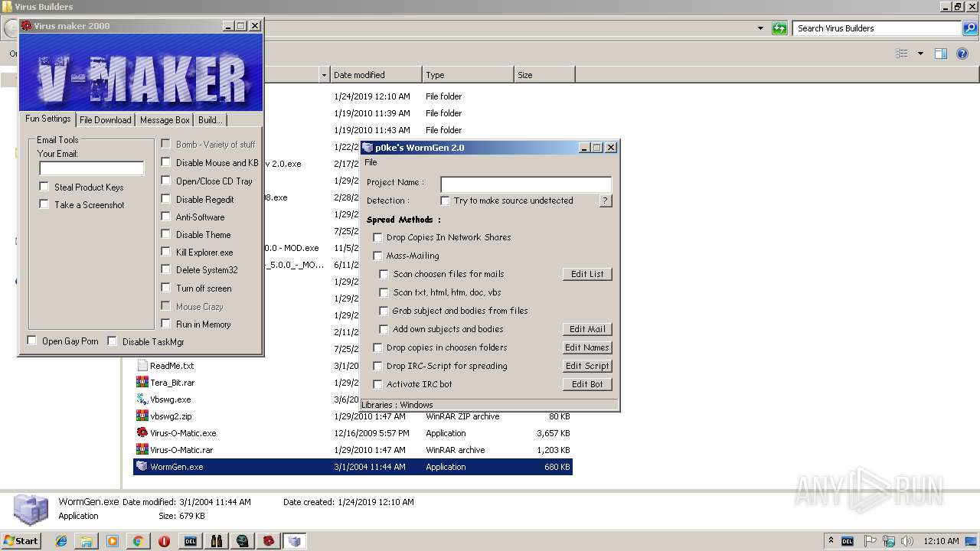Click the green refresh button in Explorer
The height and width of the screenshot is (551, 980).
[x=779, y=28]
